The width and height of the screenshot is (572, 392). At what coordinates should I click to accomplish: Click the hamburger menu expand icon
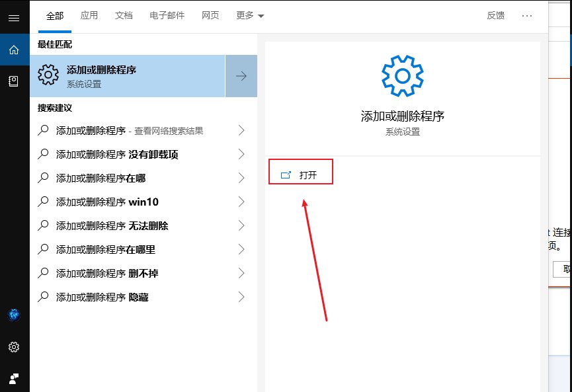[x=14, y=18]
